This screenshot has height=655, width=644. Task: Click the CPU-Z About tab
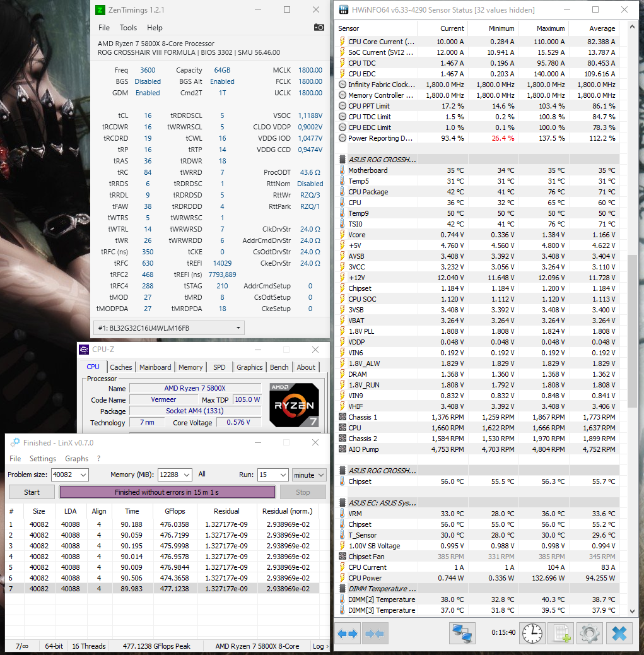click(x=306, y=367)
